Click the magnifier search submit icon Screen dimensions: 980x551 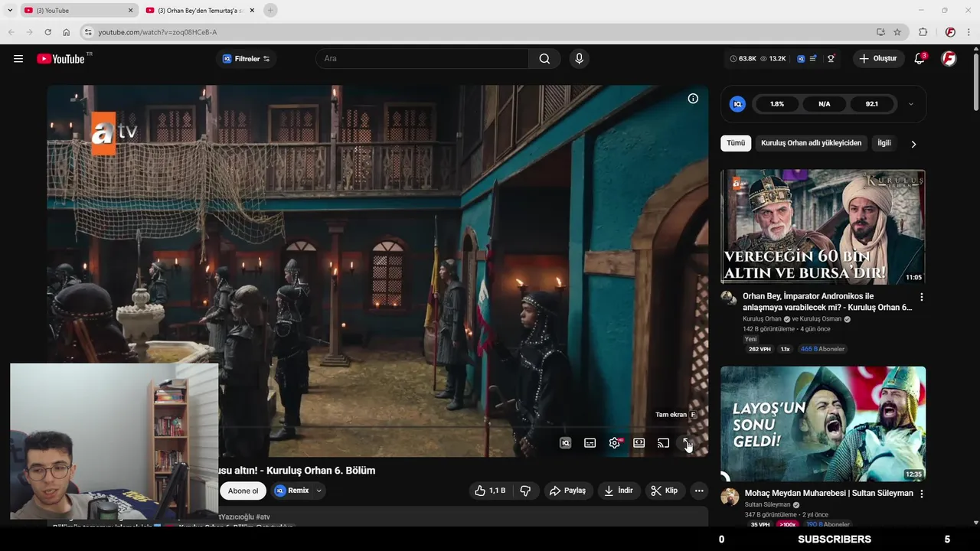click(x=544, y=59)
